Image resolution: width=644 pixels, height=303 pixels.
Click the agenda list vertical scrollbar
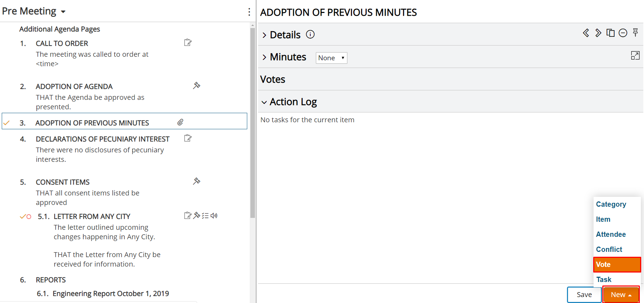pyautogui.click(x=252, y=123)
